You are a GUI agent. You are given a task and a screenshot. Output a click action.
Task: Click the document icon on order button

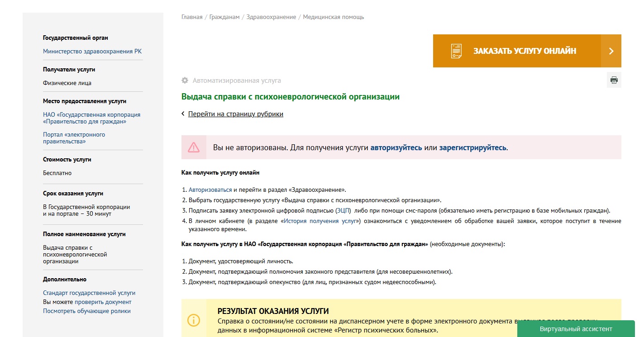pos(456,51)
